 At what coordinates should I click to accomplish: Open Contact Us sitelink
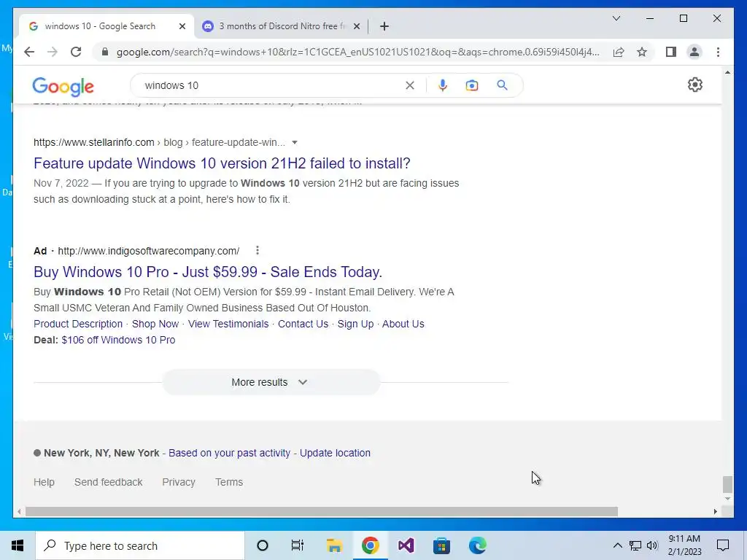303,324
